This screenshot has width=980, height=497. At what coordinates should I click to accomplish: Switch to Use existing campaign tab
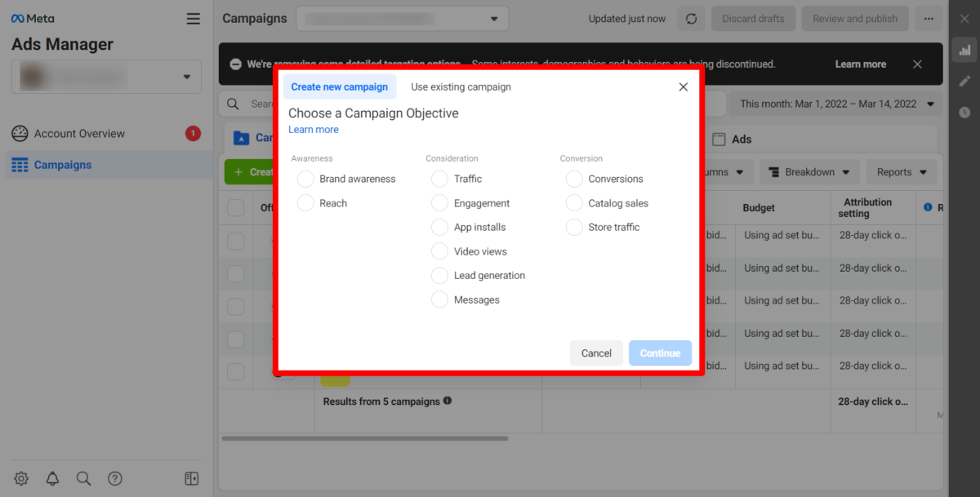click(461, 87)
